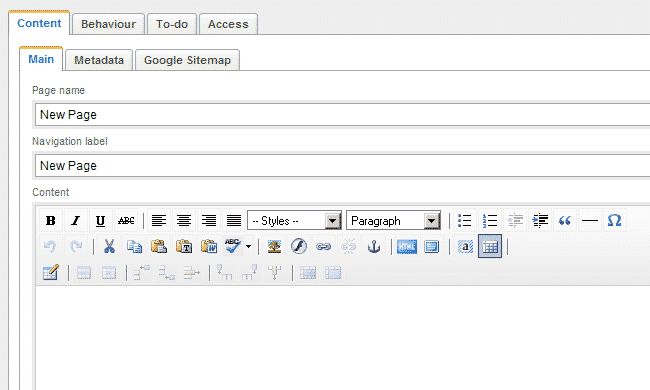
Task: Focus the Page name field
Action: click(x=342, y=114)
